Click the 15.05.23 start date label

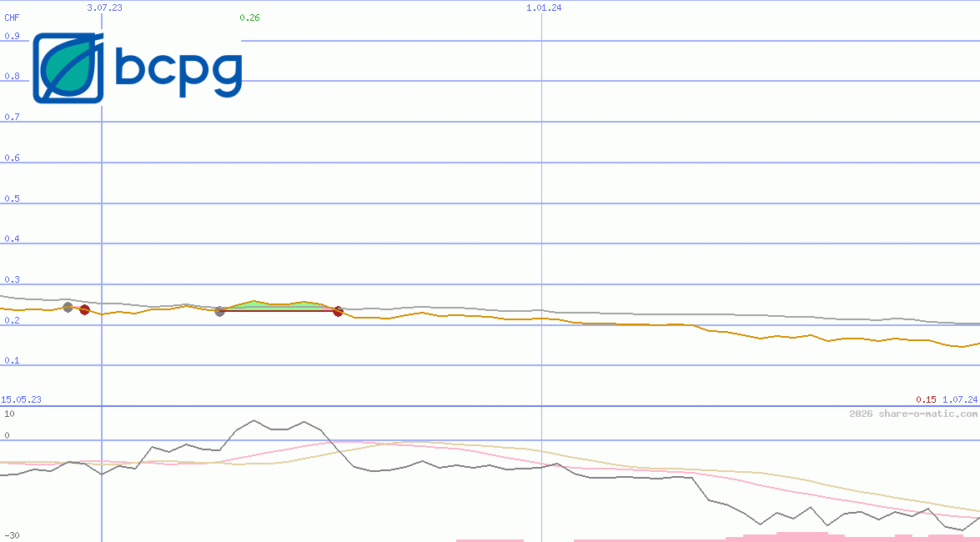click(21, 399)
